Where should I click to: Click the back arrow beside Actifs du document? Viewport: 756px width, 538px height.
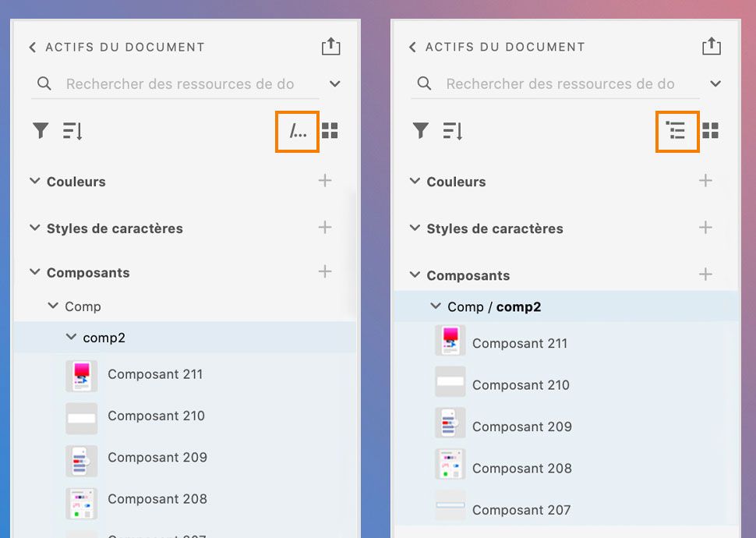click(x=32, y=47)
